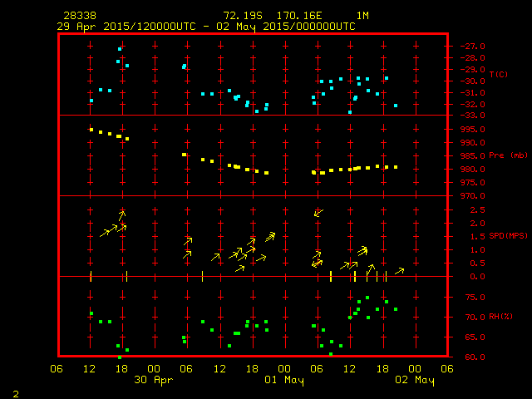Click the T(C) temperature axis label
Viewport: 532px width, 399px height.
(498, 75)
